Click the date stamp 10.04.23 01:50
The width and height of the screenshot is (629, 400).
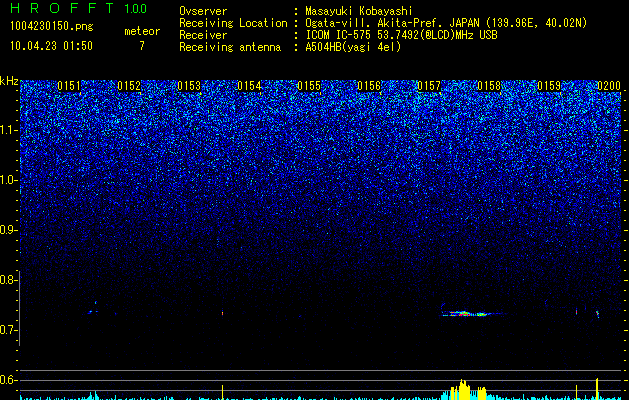tap(51, 46)
